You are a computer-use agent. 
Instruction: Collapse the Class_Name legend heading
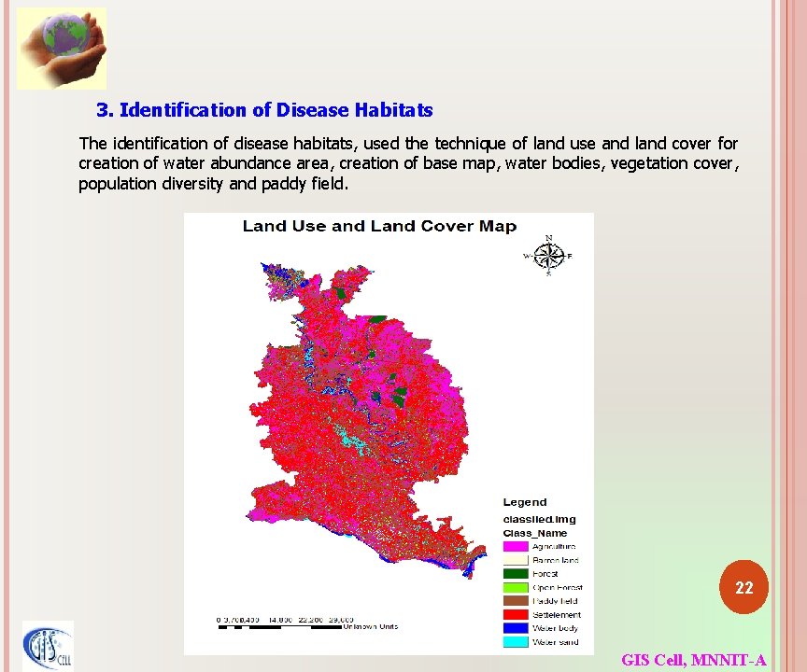(x=535, y=532)
